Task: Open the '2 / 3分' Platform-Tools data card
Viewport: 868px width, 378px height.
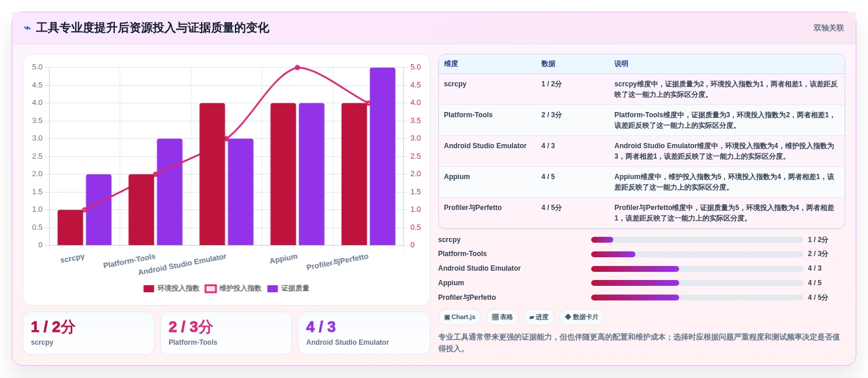Action: [226, 333]
